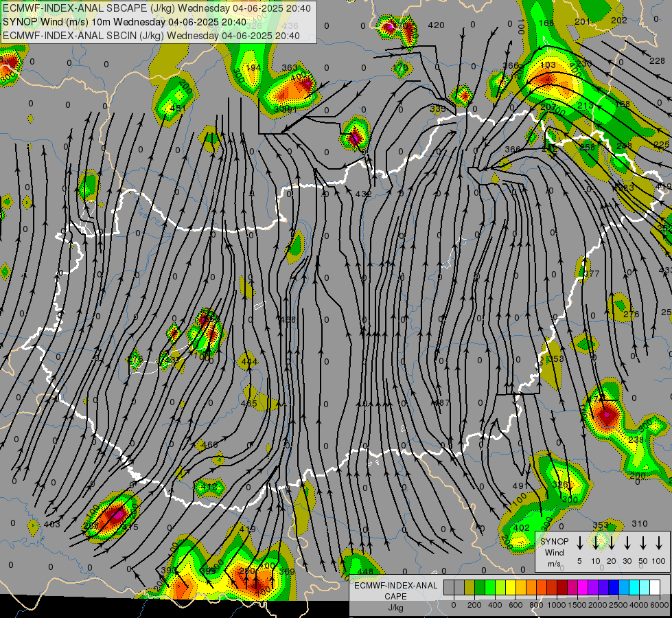Screen dimensions: 672x618
Task: Click the 444 value on the map
Action: click(x=249, y=362)
